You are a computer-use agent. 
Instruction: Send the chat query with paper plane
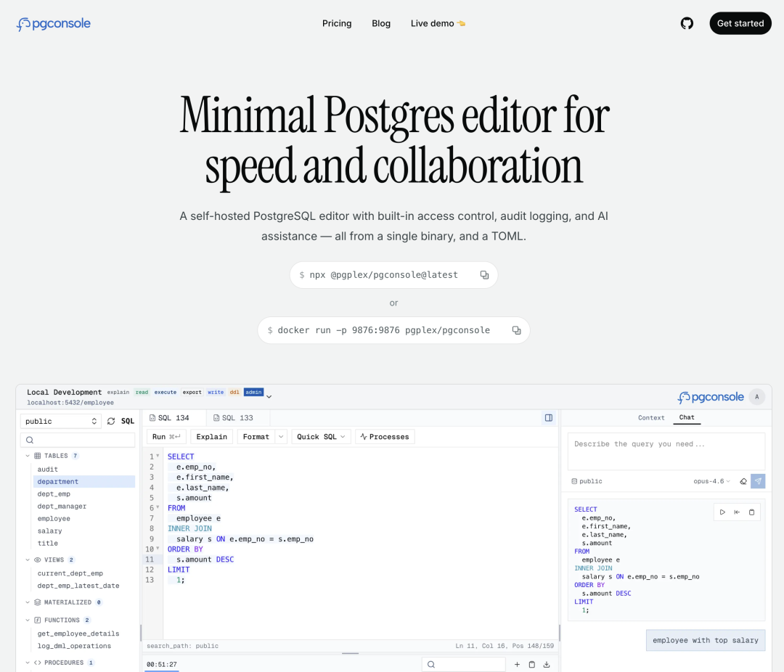click(x=758, y=481)
